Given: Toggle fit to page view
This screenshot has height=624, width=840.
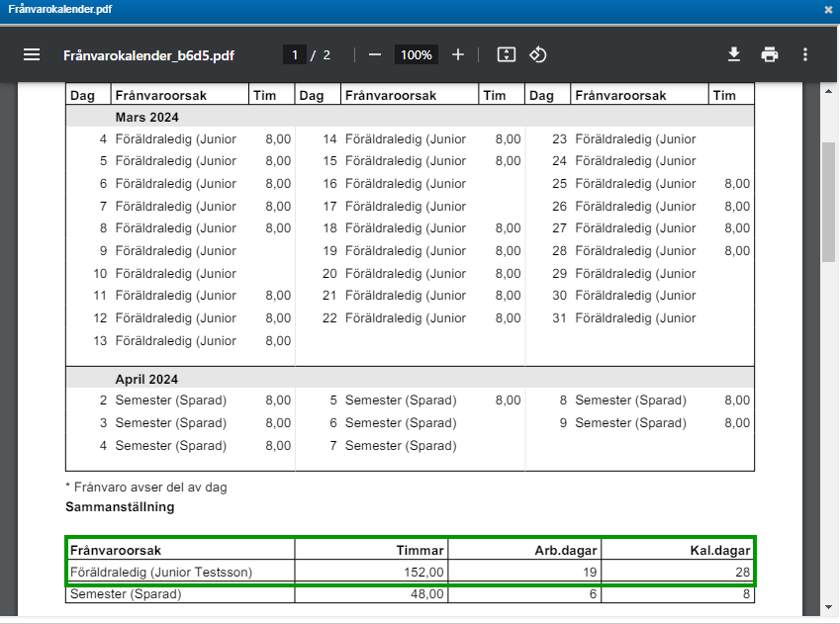Looking at the screenshot, I should click(507, 54).
